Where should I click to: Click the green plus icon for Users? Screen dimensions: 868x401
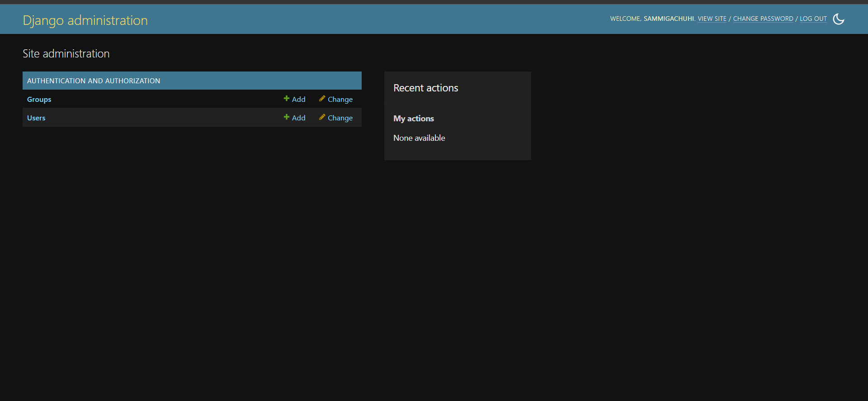(286, 117)
